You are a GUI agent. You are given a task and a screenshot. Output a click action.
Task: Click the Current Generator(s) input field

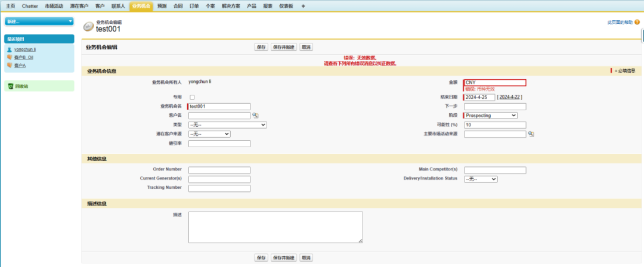[219, 179]
